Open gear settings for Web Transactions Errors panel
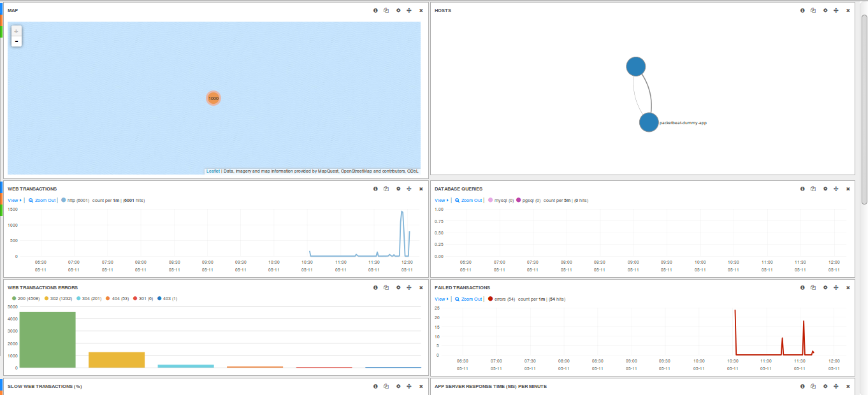The width and height of the screenshot is (868, 395). [398, 287]
